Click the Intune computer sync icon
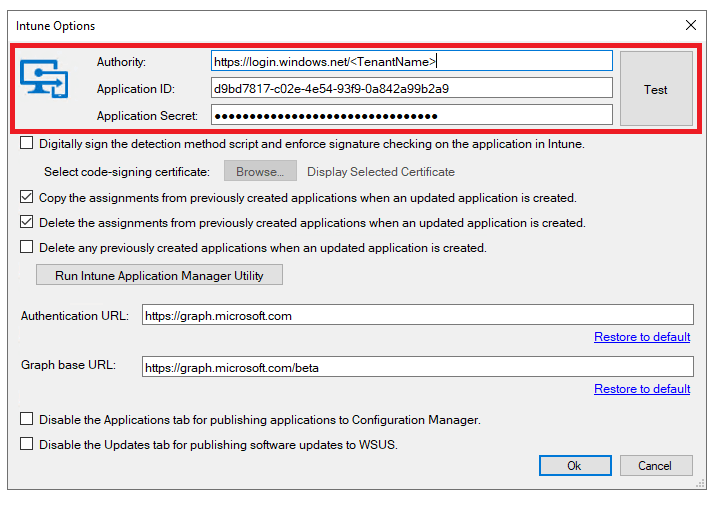 tap(44, 79)
